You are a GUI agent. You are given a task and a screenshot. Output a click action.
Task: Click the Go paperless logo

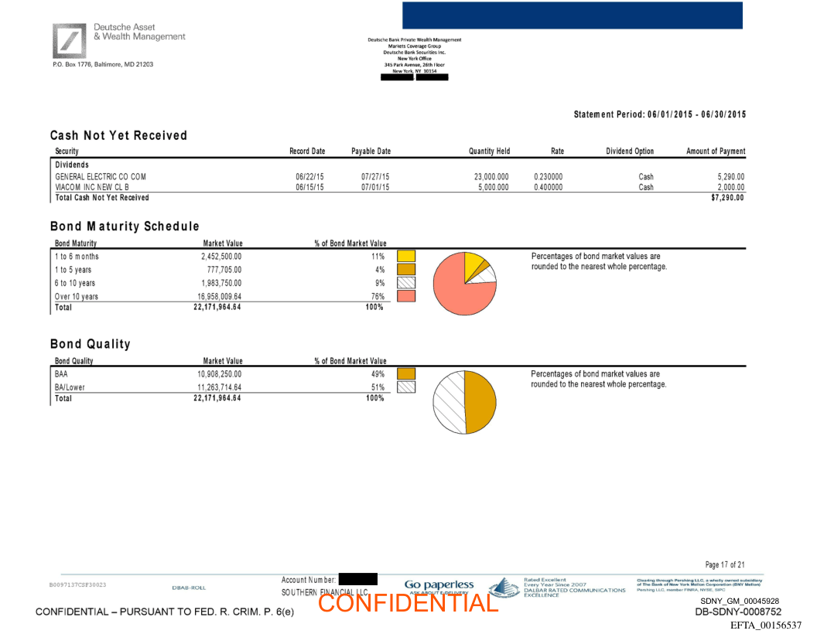(x=439, y=586)
